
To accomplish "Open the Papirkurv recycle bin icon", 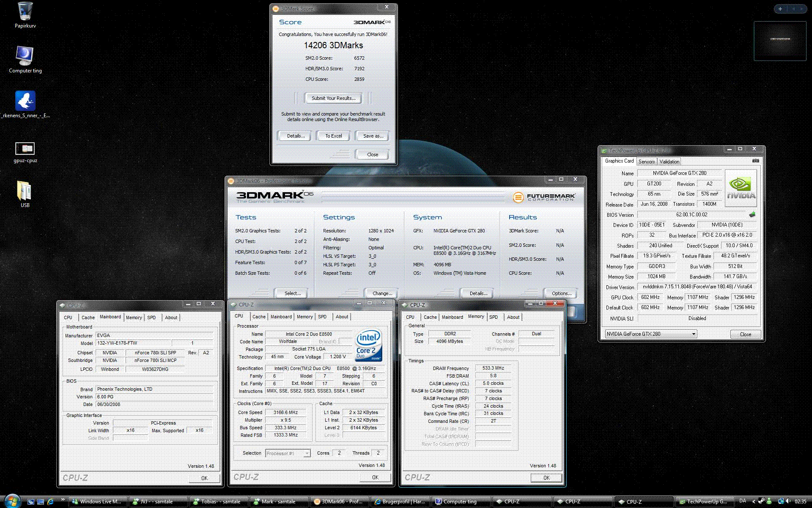I will click(25, 12).
